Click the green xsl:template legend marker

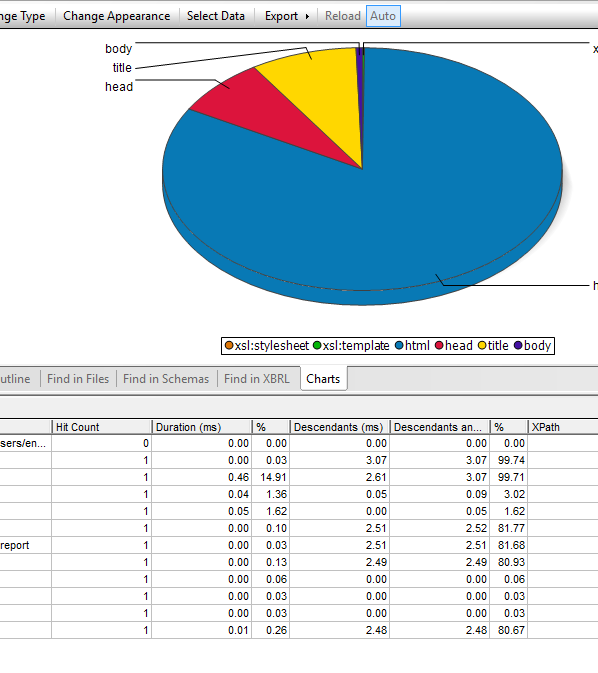[x=317, y=346]
